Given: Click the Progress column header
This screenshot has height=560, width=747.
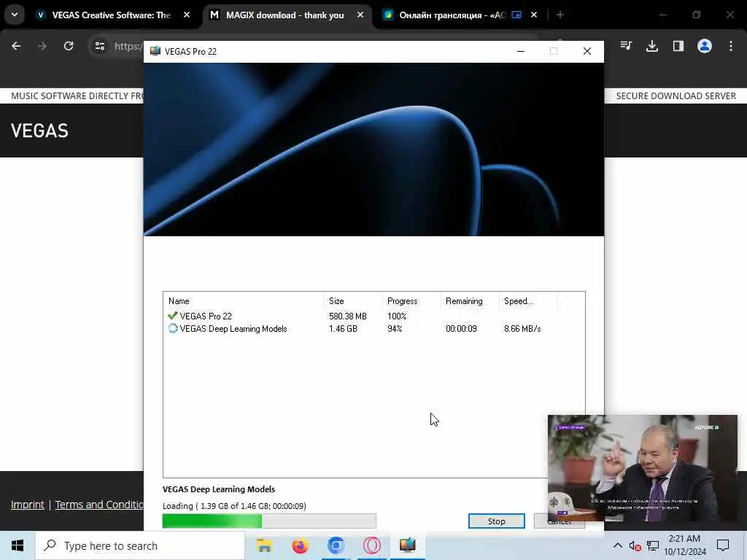Looking at the screenshot, I should 411,301.
